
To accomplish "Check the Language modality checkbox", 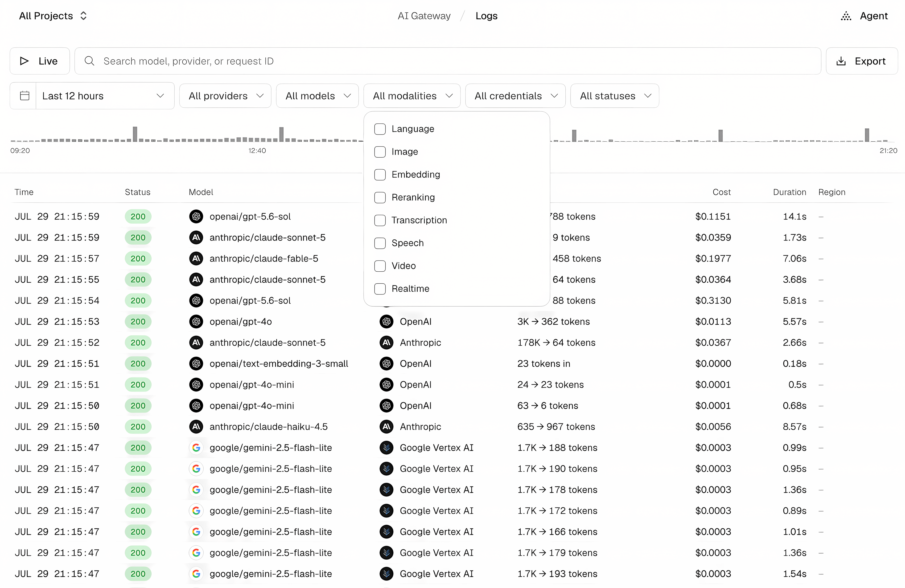I will click(x=380, y=129).
